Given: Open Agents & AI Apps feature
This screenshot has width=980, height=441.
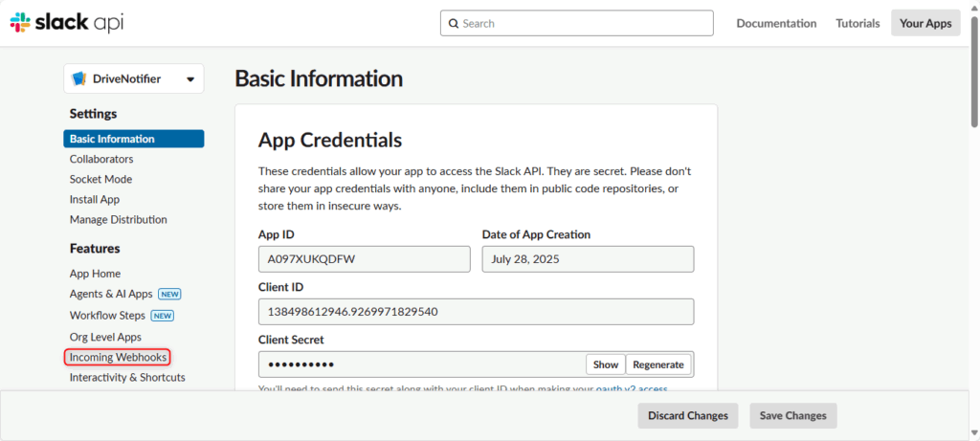Looking at the screenshot, I should (x=111, y=294).
